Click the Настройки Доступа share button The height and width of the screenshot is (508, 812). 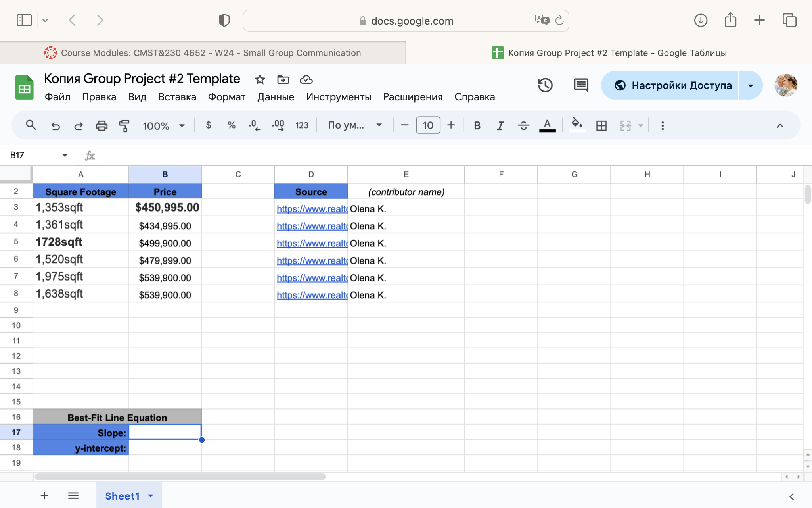(x=670, y=85)
